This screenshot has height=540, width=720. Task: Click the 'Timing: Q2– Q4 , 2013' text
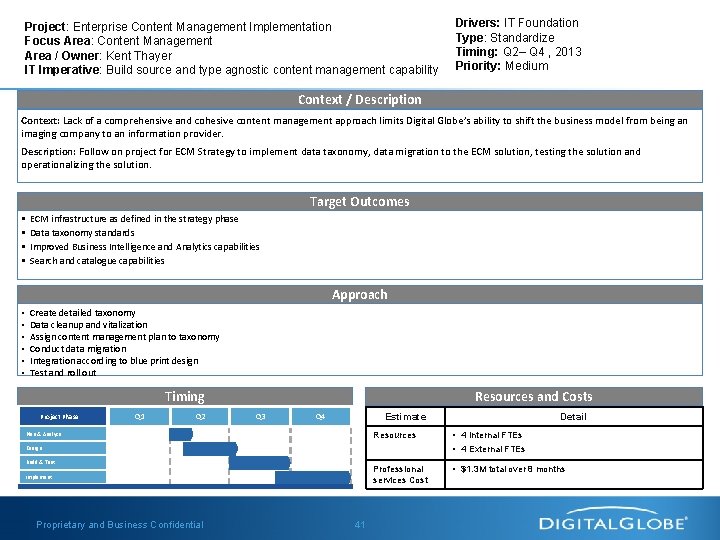(x=518, y=51)
